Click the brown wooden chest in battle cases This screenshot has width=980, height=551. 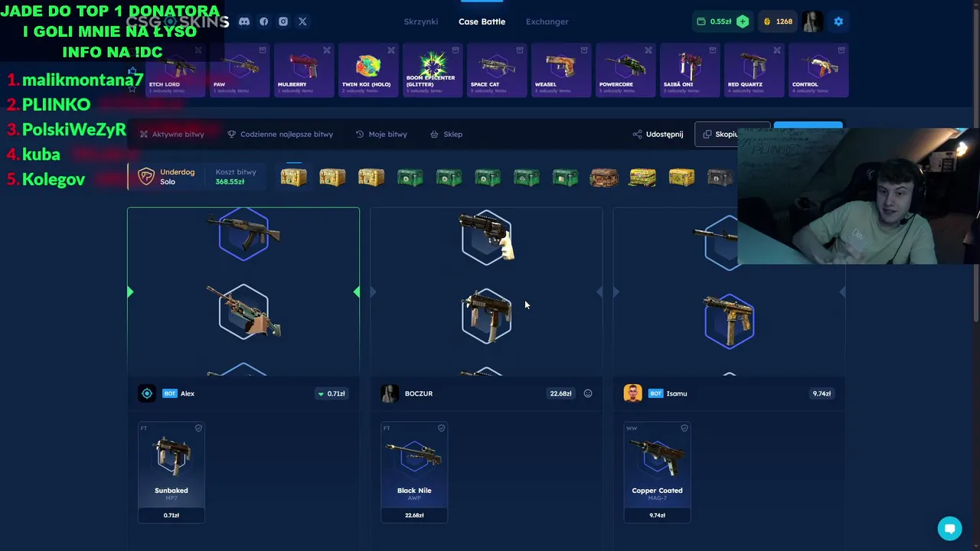coord(603,178)
